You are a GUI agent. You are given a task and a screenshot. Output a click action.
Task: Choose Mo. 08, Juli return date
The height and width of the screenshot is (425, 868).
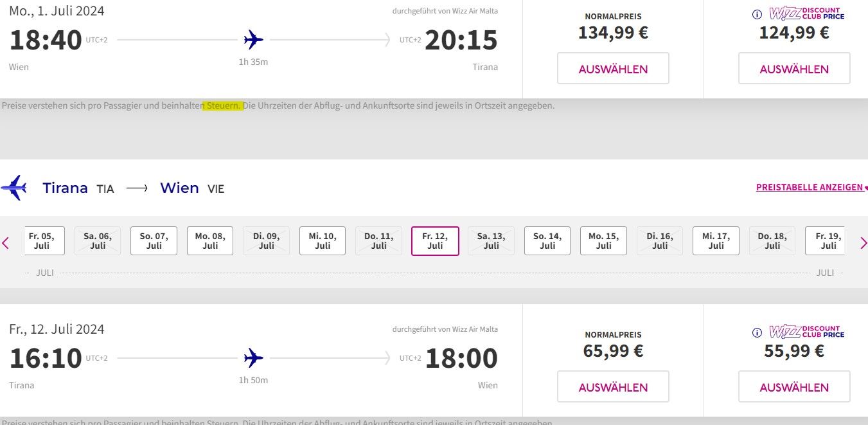click(210, 241)
